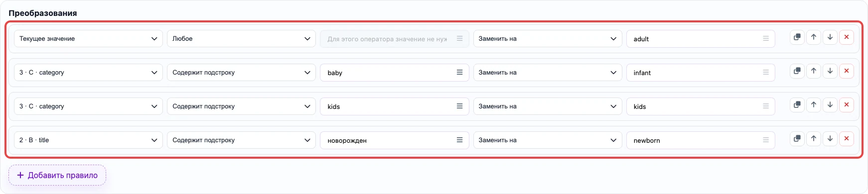Move the infant rule down
The width and height of the screenshot is (868, 194).
coord(830,71)
